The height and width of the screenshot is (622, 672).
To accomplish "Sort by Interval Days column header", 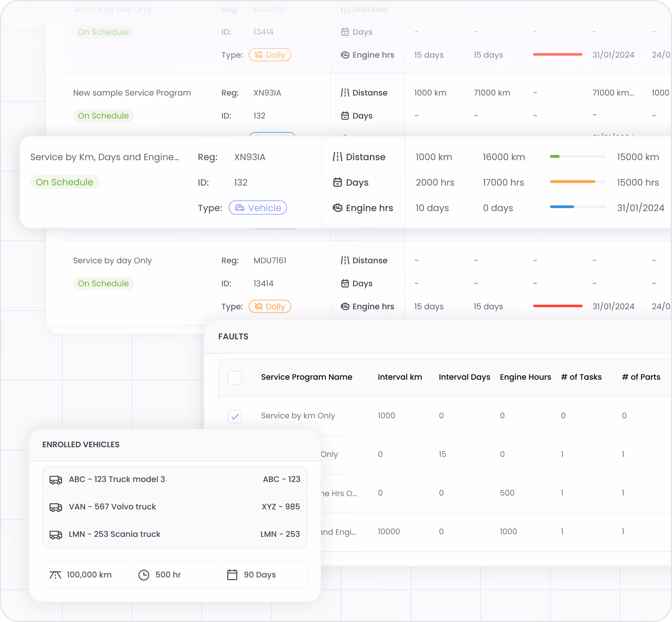I will pos(464,377).
